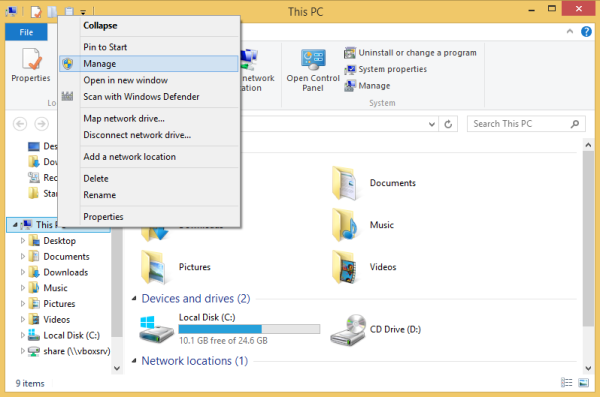Minimize the ribbon with chevron
Viewport: 600px width, 397px height.
coord(569,31)
